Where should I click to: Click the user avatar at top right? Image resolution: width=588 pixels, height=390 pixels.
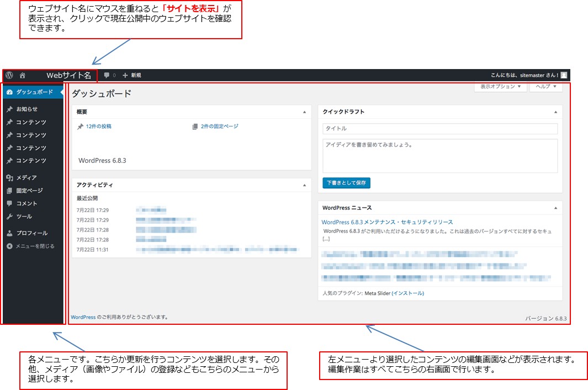564,75
